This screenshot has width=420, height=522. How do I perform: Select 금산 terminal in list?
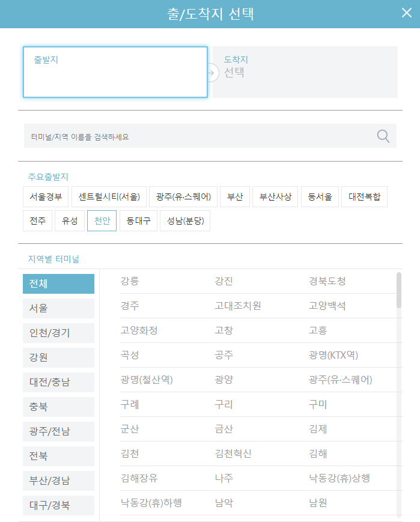pos(224,429)
